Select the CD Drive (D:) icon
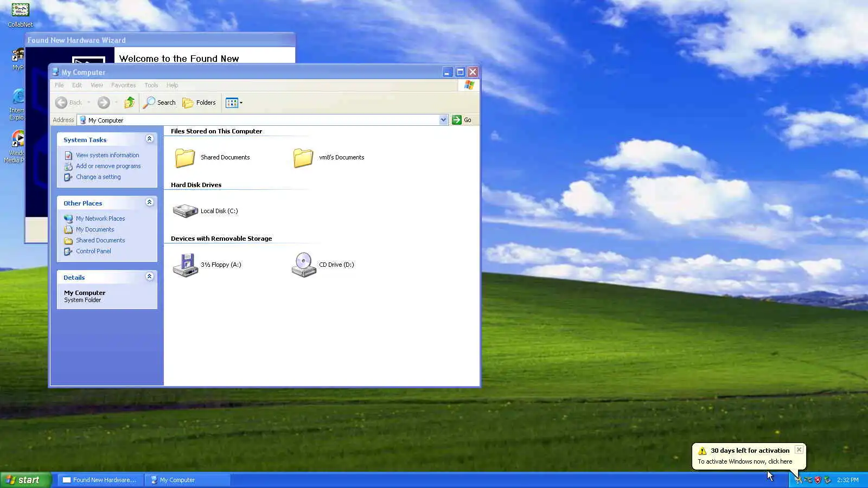868x488 pixels. (x=304, y=265)
